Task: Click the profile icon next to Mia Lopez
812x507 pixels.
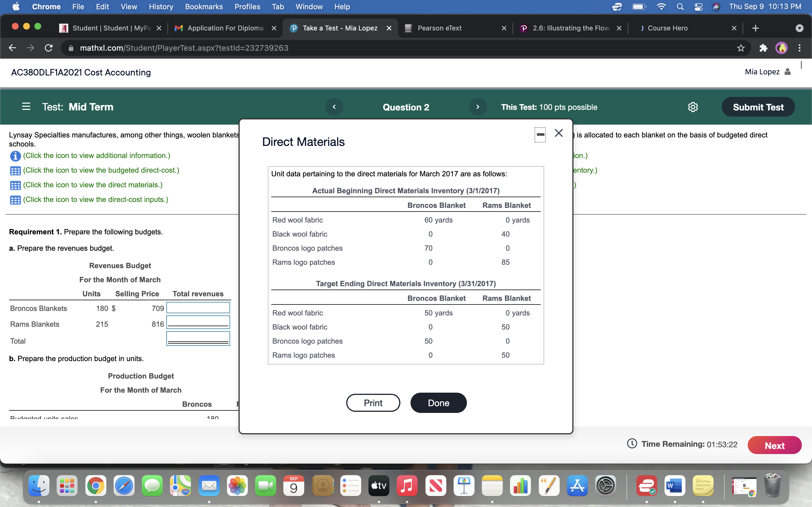Action: click(787, 72)
